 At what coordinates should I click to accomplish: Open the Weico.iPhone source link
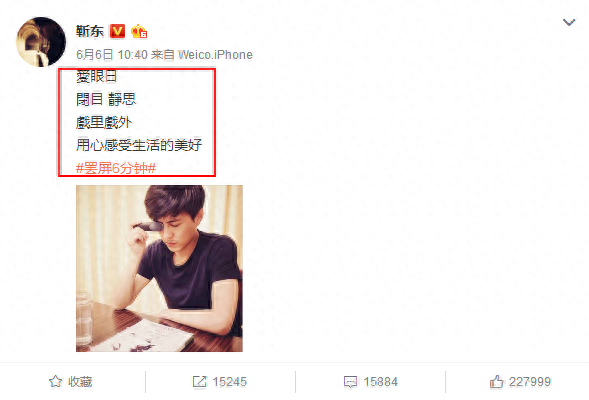[x=215, y=55]
